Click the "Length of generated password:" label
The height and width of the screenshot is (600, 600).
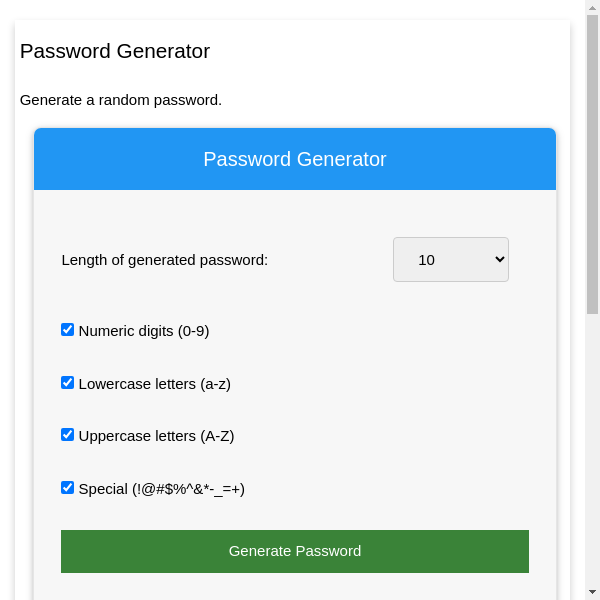point(165,260)
